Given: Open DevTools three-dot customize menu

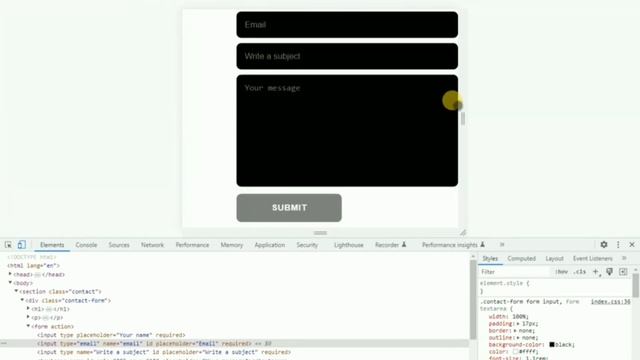Looking at the screenshot, I should (618, 244).
